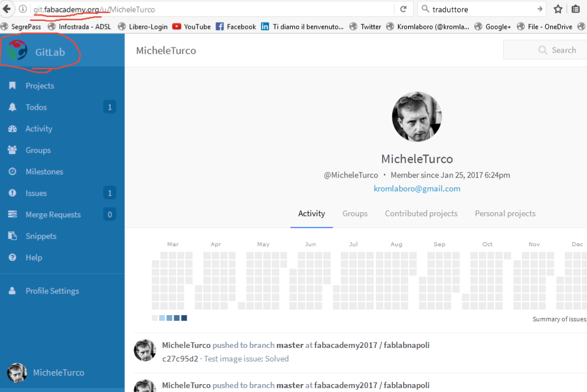Open the c27c95d2 commit link
Screen dimensions: 587x392
tap(180, 359)
